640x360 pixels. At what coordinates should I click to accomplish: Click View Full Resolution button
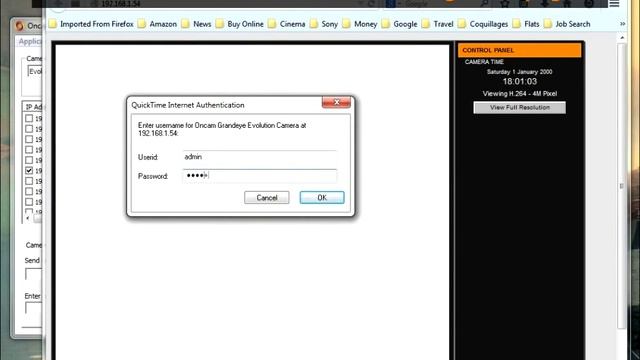click(x=520, y=107)
